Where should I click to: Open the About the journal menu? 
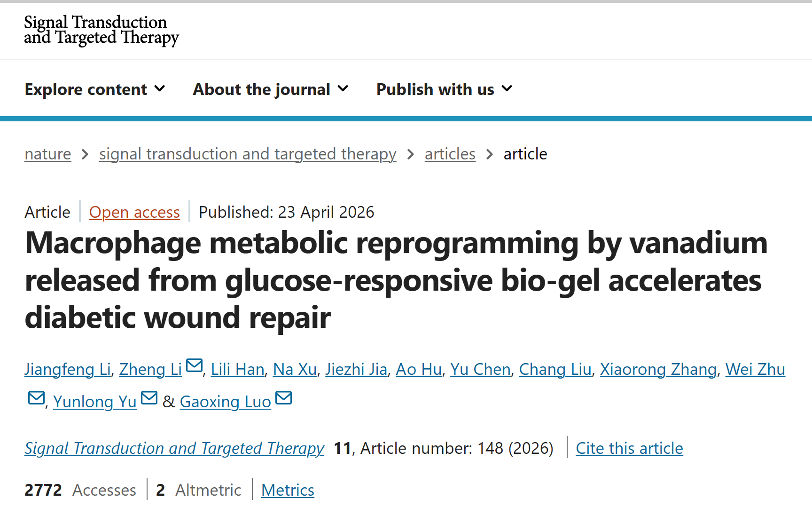coord(271,89)
